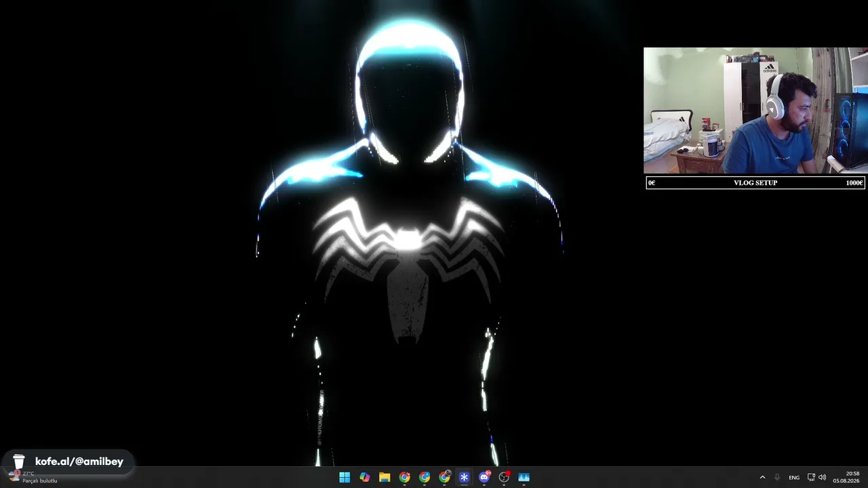The image size is (868, 488).
Task: Open the volume speaker control
Action: tap(823, 477)
